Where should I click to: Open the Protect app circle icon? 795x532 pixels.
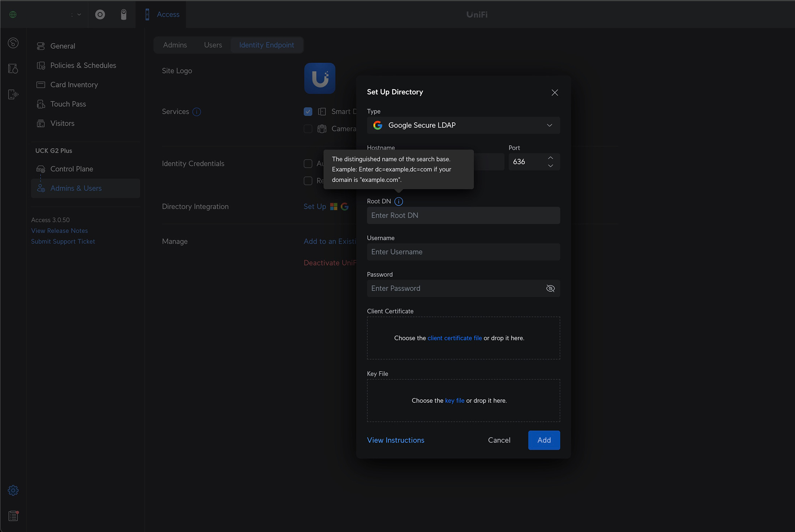click(100, 14)
